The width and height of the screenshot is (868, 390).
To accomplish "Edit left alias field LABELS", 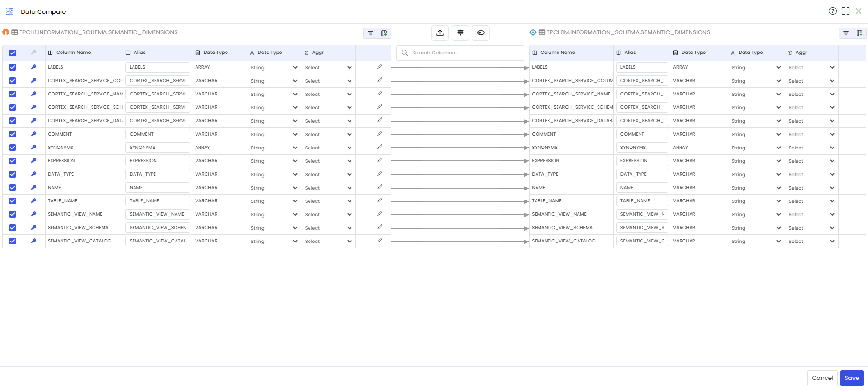I will pos(158,67).
